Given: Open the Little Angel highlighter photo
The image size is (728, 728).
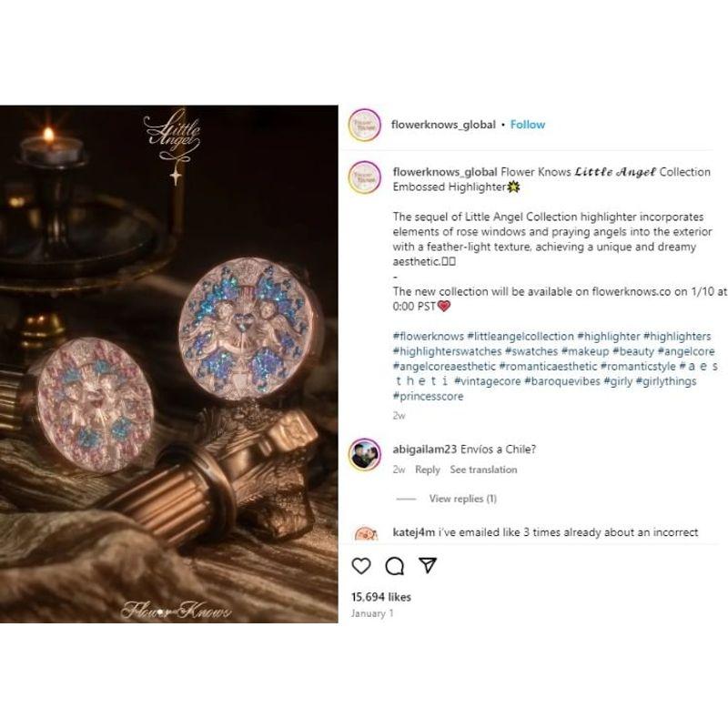Looking at the screenshot, I should [169, 364].
